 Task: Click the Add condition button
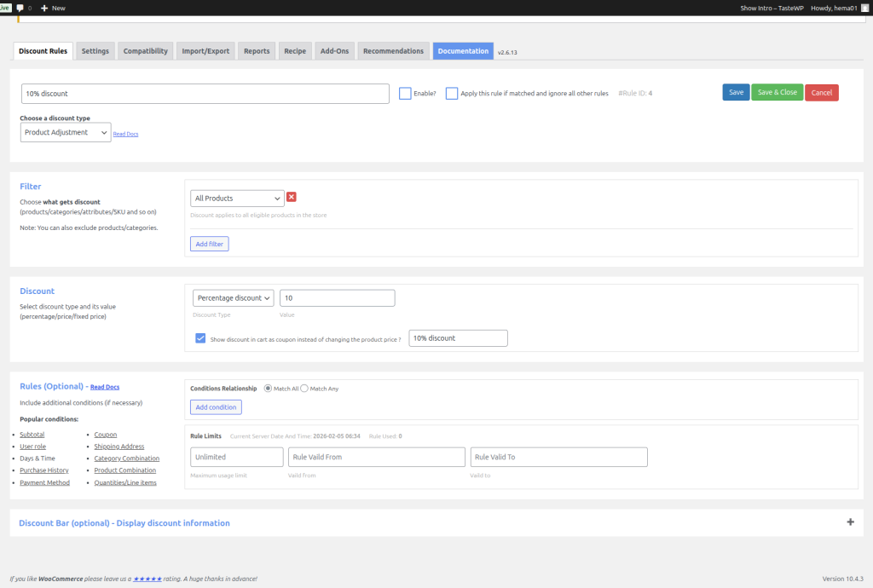(x=216, y=407)
